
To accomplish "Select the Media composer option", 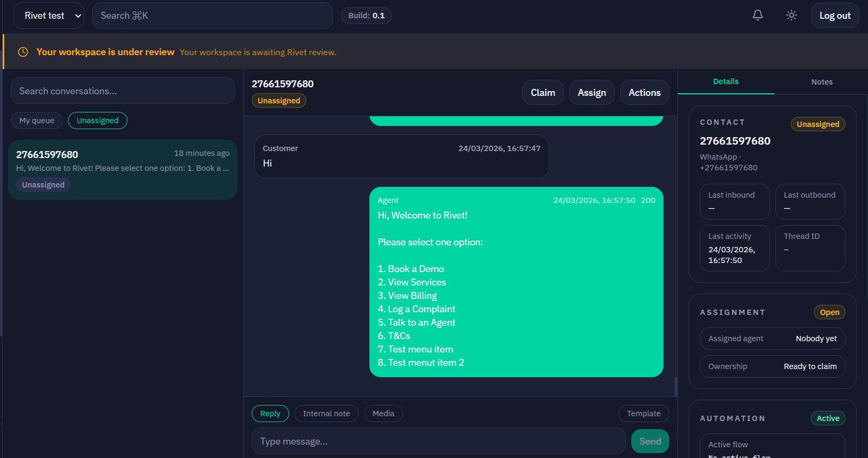I will tap(383, 414).
